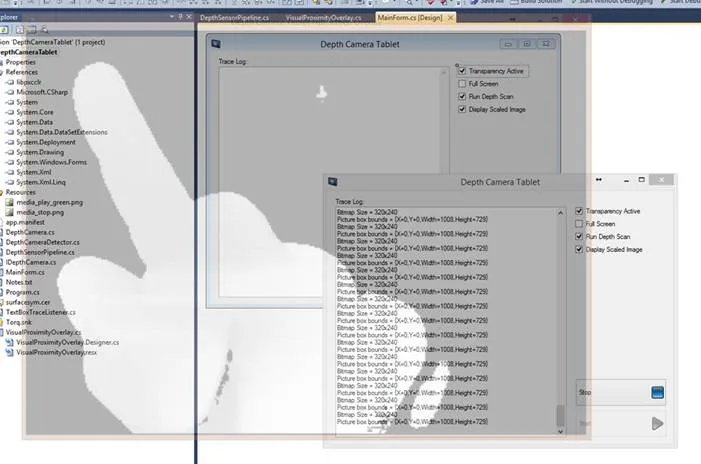Viewport: 701px width, 464px height.
Task: Maximize the running Depth Camera Tablet window
Action: [x=642, y=180]
